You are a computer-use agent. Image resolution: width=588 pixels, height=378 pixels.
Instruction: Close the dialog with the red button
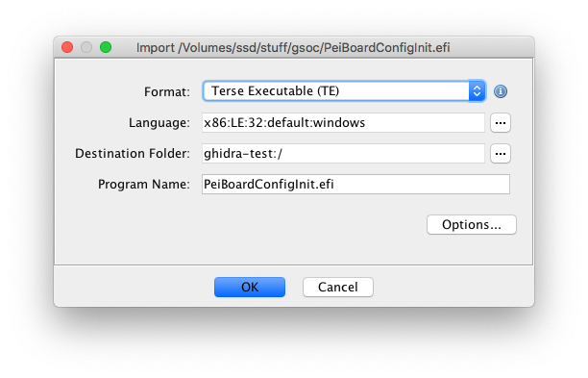coord(67,47)
